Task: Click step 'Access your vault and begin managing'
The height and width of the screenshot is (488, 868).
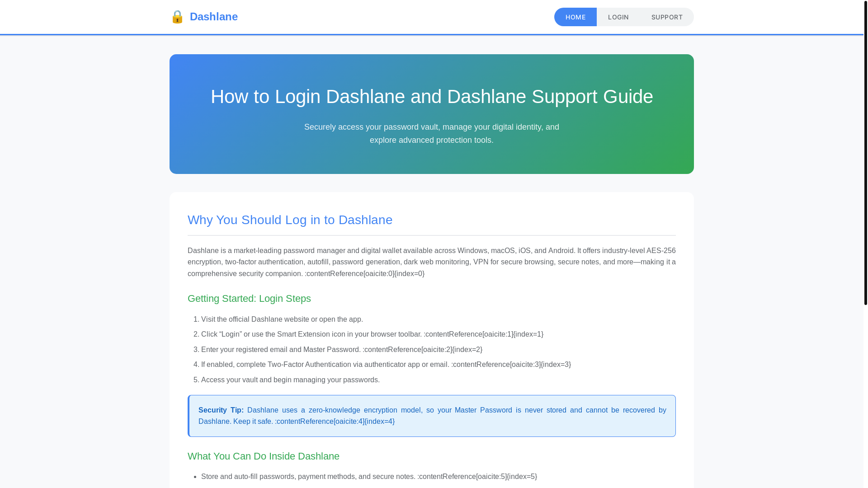Action: (x=290, y=380)
